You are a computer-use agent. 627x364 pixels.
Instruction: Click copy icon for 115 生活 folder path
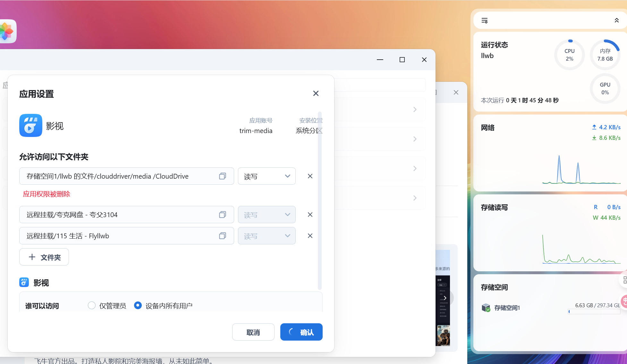coord(223,236)
